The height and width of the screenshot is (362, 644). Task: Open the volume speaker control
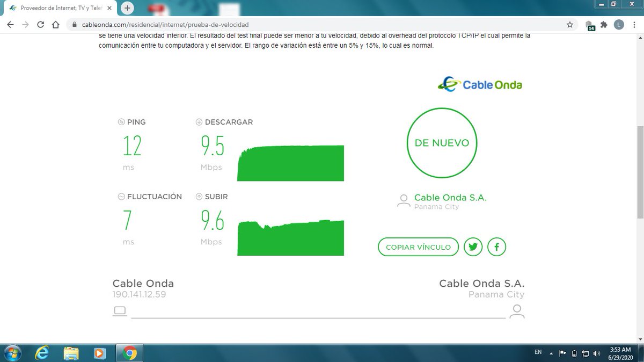(598, 353)
